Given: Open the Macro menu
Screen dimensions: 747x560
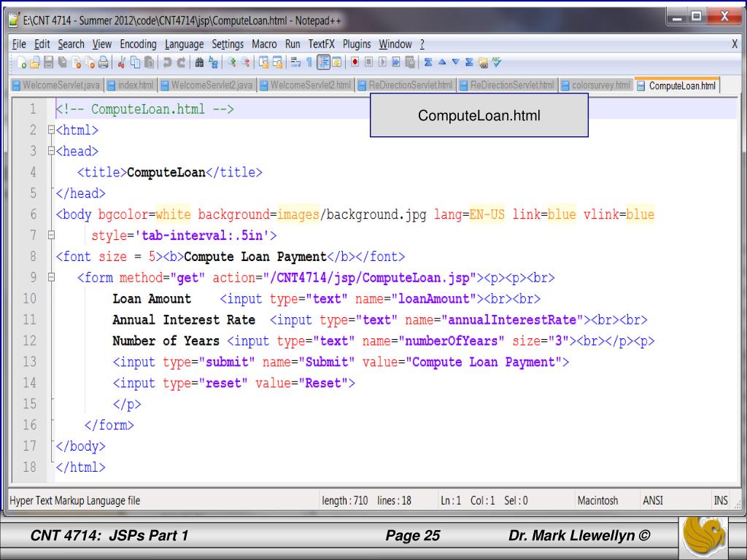Looking at the screenshot, I should pos(264,44).
